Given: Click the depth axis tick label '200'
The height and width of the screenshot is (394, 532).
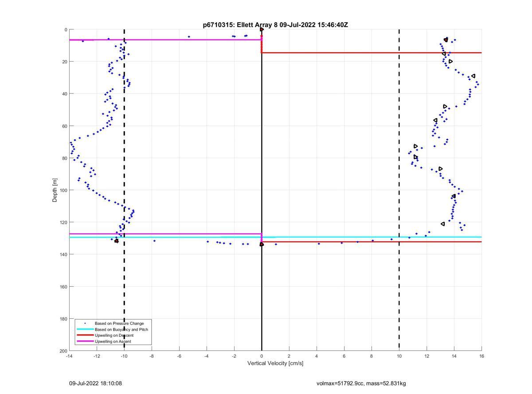Looking at the screenshot, I should [63, 351].
